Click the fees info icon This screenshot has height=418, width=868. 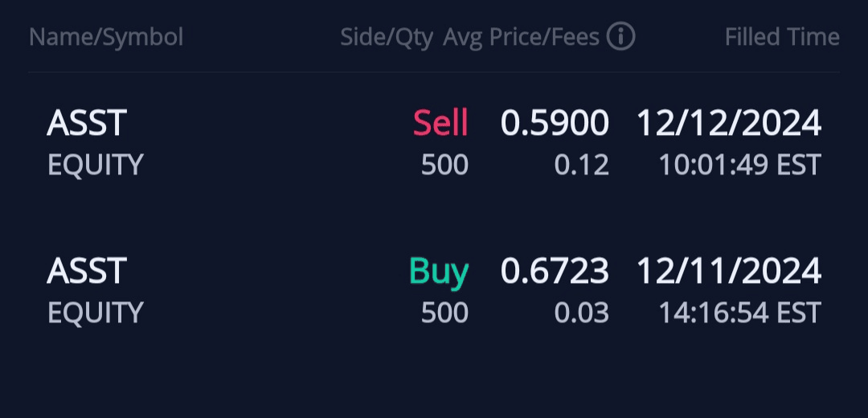coord(620,36)
